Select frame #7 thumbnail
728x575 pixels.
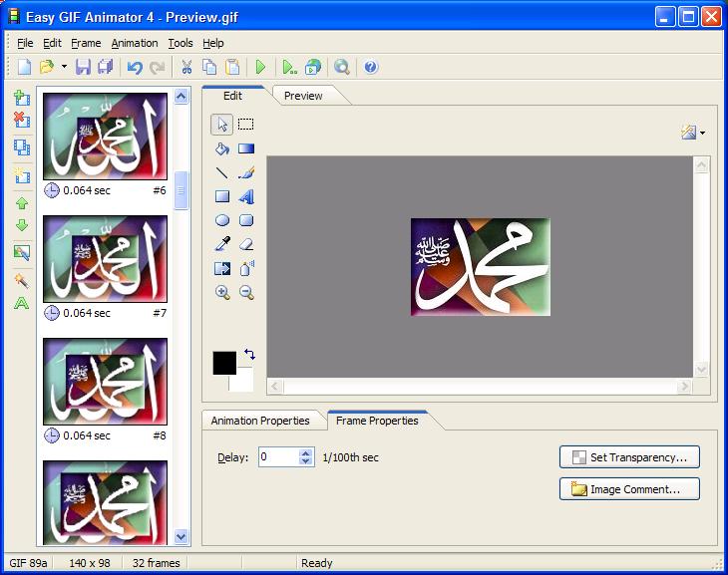click(x=105, y=259)
